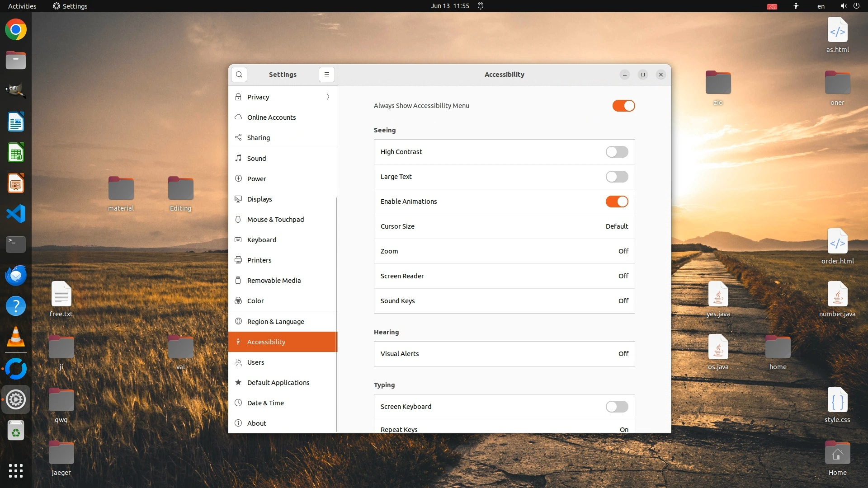Open the Screen Reader row
The image size is (868, 488).
[x=504, y=276]
